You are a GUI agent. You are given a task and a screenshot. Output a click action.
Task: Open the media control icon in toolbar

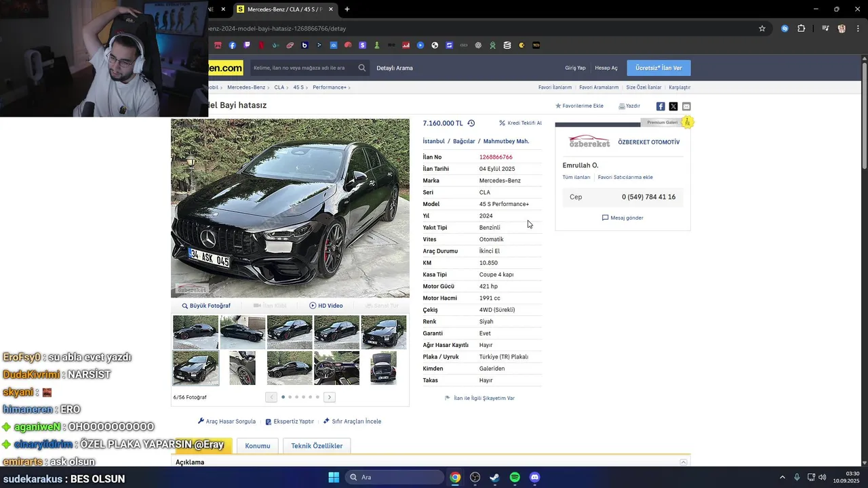pos(825,28)
